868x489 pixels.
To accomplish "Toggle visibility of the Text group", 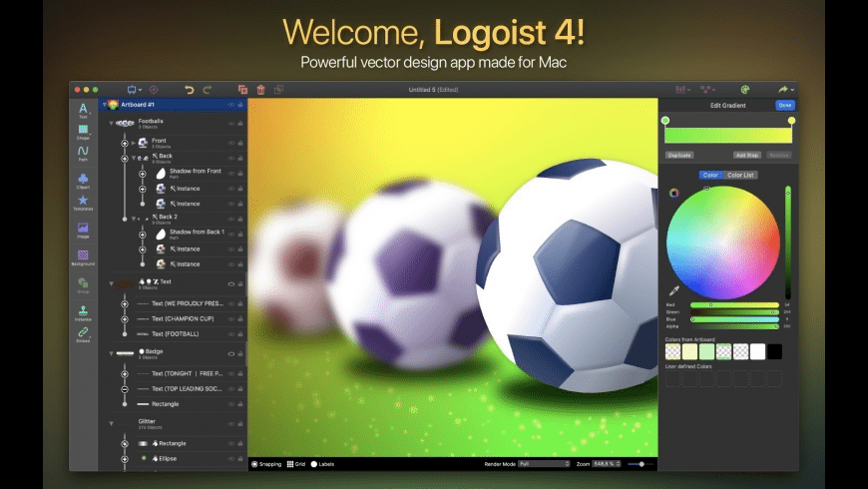I will (230, 283).
